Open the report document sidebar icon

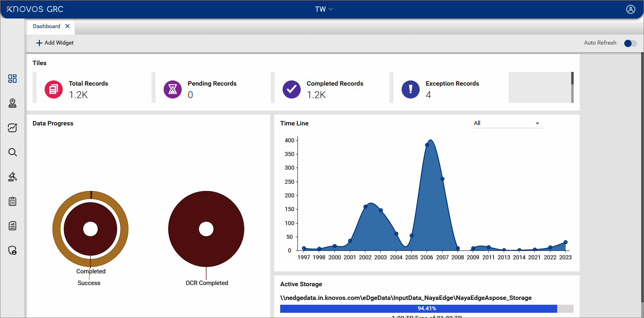(x=12, y=226)
